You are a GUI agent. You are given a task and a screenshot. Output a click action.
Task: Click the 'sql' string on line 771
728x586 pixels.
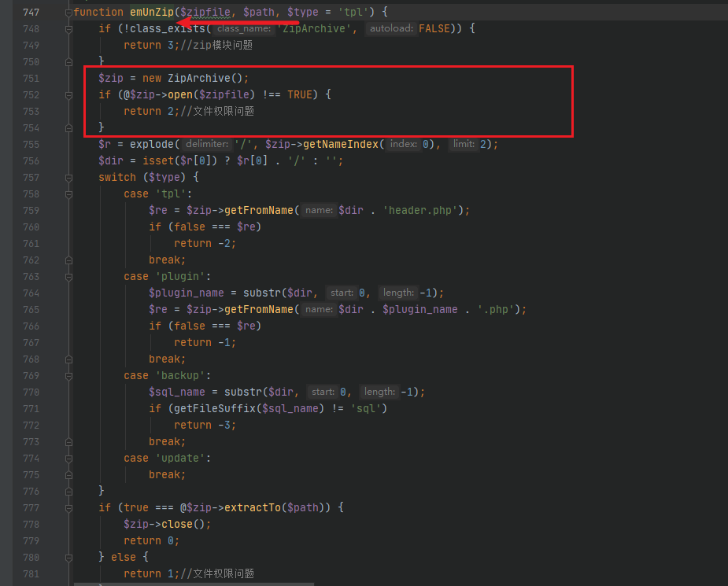pyautogui.click(x=366, y=409)
